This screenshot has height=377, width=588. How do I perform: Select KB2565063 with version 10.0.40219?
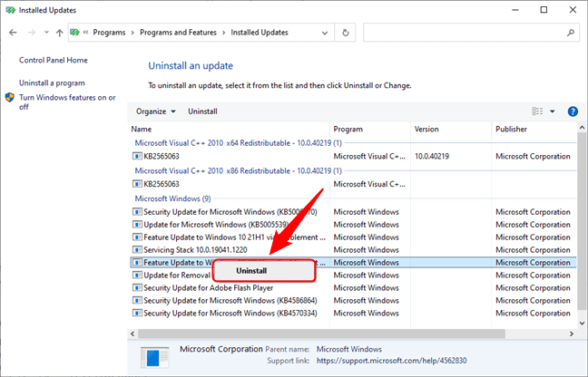[x=353, y=156]
